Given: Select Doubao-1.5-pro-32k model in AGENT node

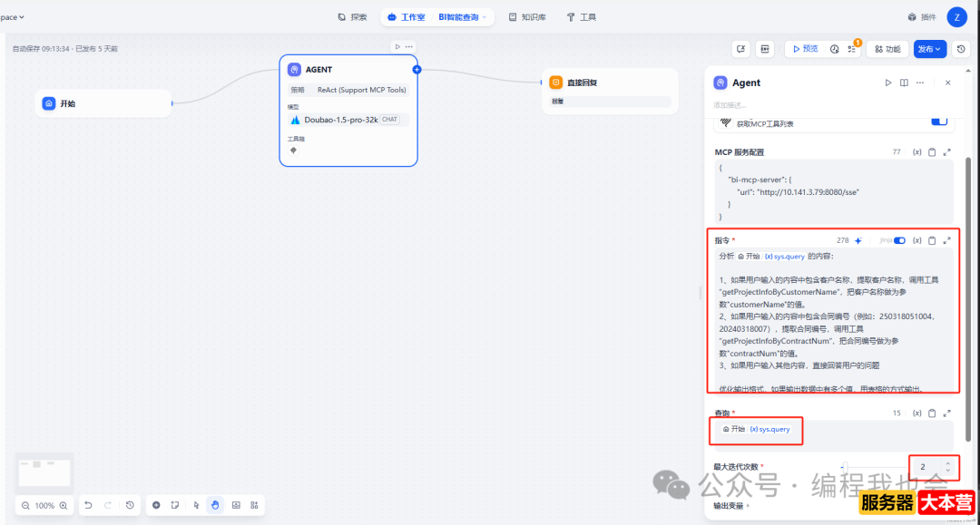Looking at the screenshot, I should click(x=348, y=120).
